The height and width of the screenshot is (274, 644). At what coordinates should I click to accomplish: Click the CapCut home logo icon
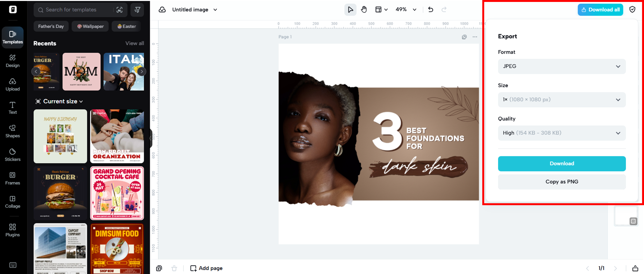tap(13, 9)
